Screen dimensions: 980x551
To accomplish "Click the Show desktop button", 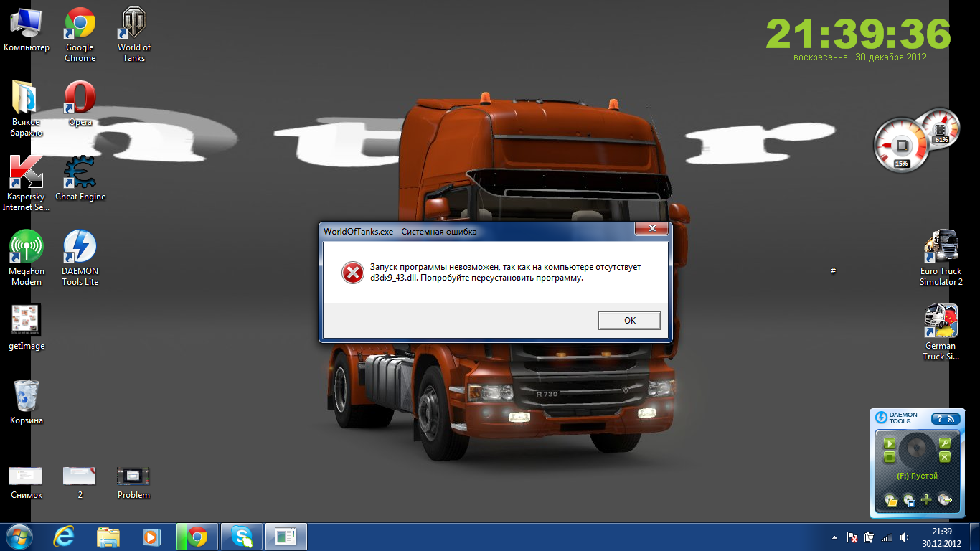I will point(974,537).
